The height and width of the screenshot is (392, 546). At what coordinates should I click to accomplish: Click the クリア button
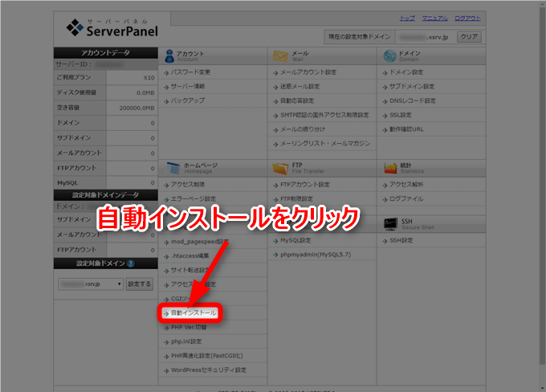pyautogui.click(x=469, y=37)
